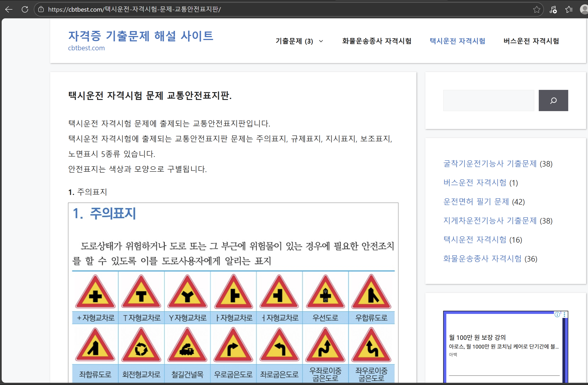Go to 택시운전 자격시험 navigation item
The height and width of the screenshot is (385, 588).
coord(457,41)
